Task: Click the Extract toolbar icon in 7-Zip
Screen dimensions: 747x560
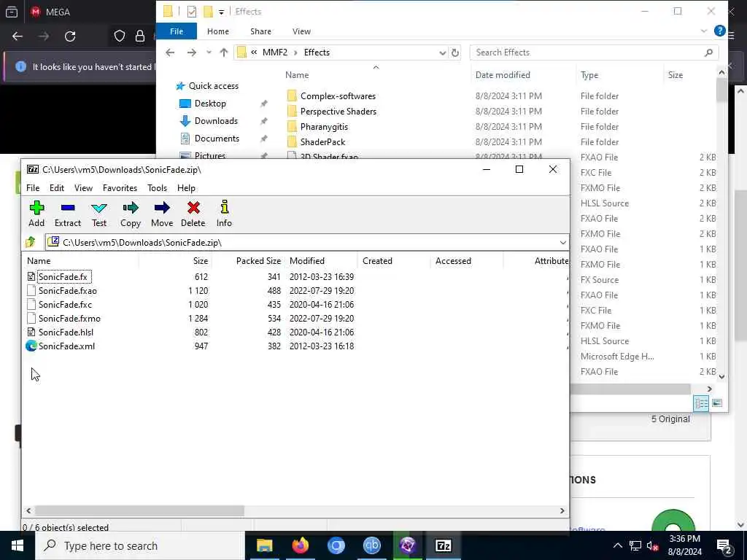Action: click(68, 214)
